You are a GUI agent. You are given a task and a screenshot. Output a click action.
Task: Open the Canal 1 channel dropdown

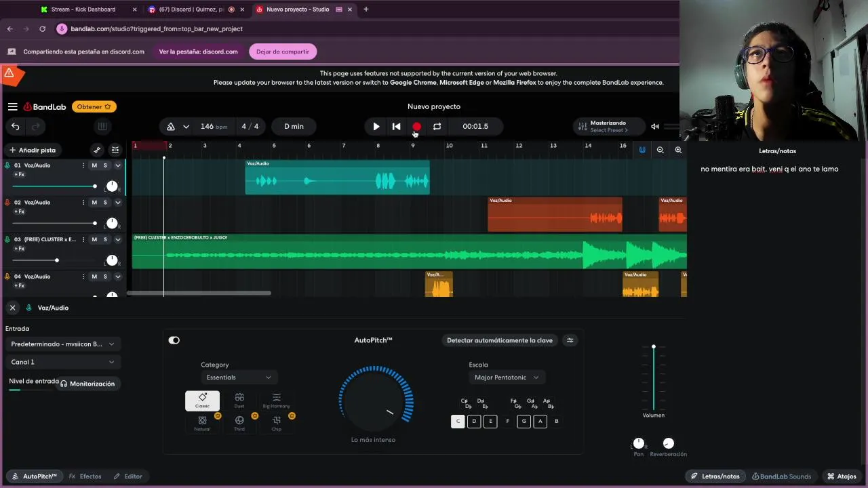pos(62,362)
